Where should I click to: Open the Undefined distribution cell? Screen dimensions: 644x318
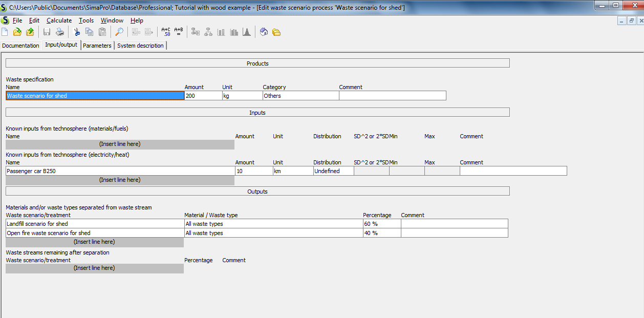tap(333, 171)
